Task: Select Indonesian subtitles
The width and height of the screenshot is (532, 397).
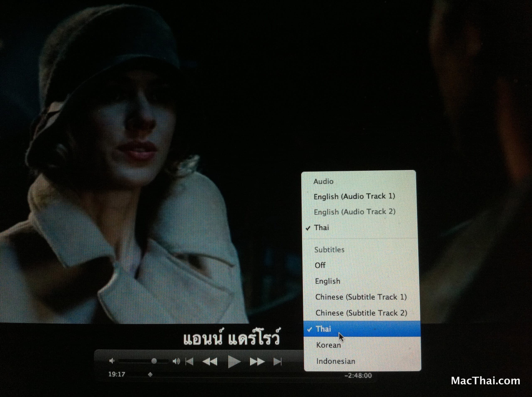Action: click(362, 361)
